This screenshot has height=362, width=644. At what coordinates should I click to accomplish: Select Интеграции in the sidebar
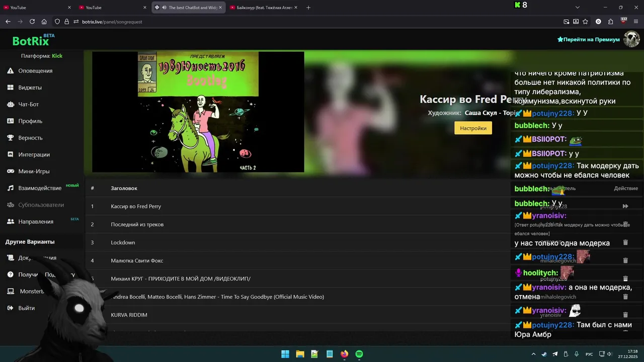[x=29, y=154]
